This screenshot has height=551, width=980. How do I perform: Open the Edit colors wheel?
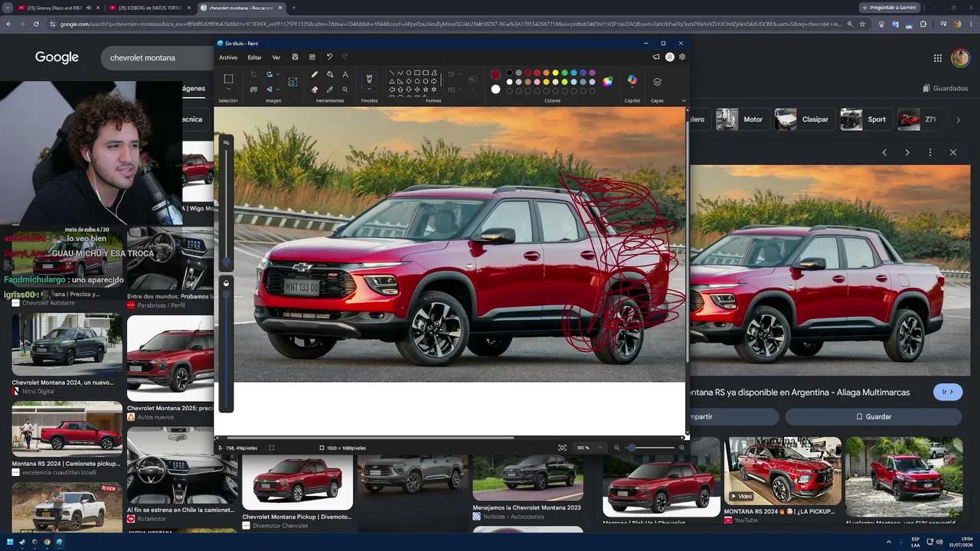(x=608, y=82)
